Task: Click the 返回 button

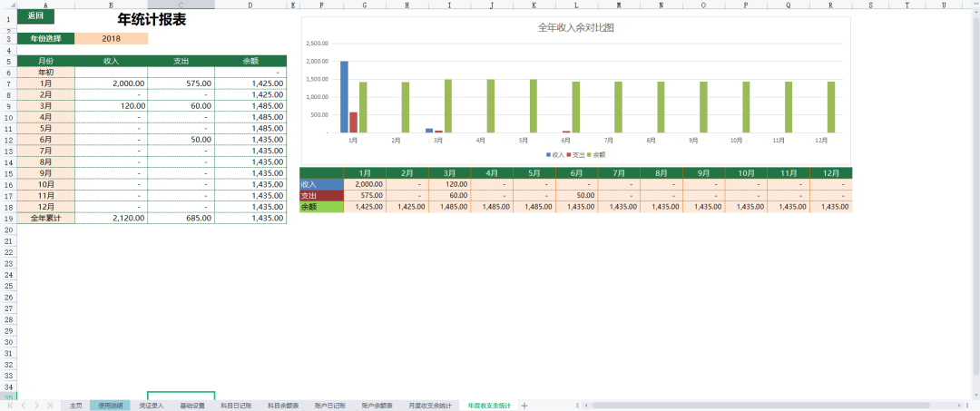Action: [35, 16]
